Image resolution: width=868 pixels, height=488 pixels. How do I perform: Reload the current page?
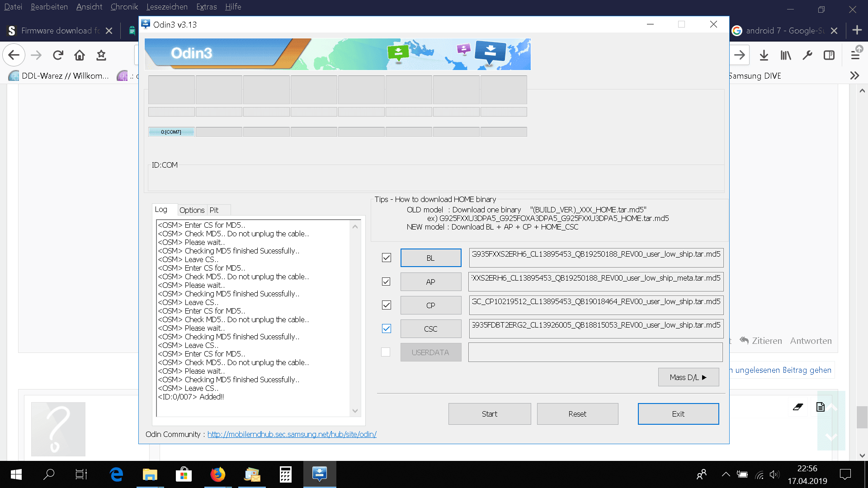pyautogui.click(x=58, y=55)
